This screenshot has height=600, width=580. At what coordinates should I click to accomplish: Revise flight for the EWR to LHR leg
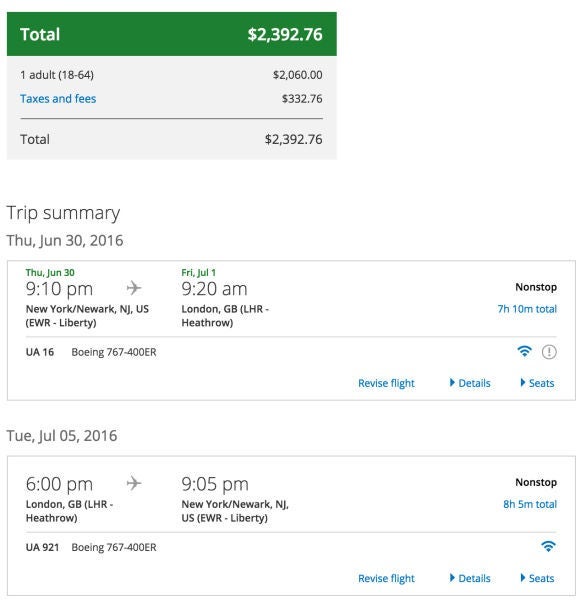[x=386, y=383]
